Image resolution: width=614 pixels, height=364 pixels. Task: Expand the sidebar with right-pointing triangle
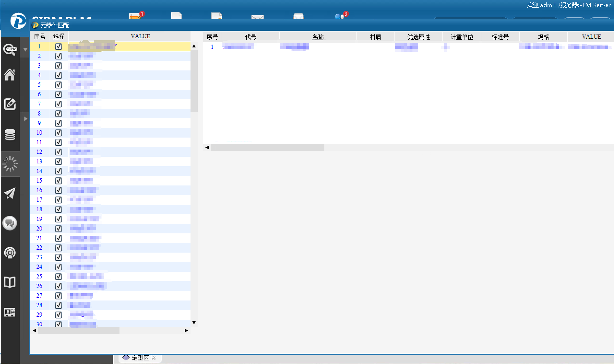point(25,119)
